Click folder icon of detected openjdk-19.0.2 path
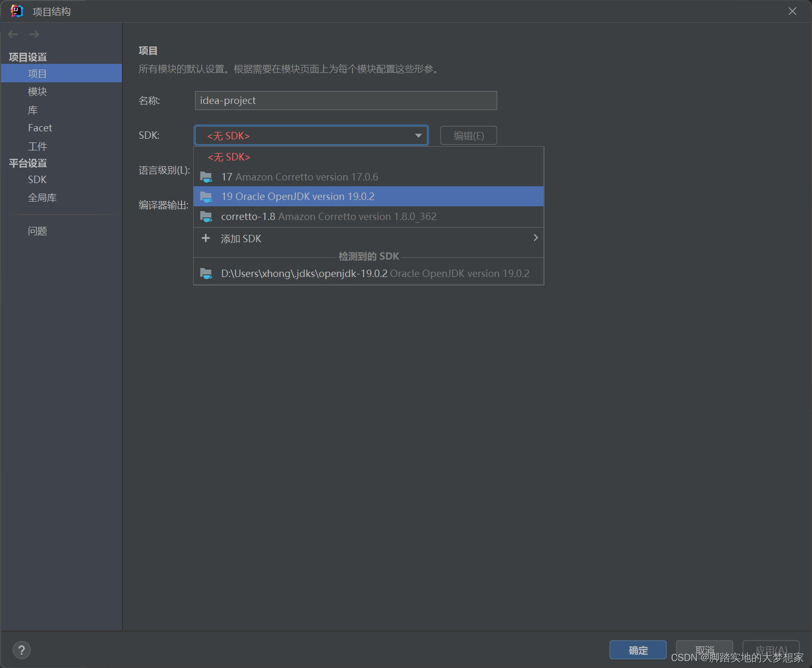Screen dimensions: 812x668 tap(206, 273)
